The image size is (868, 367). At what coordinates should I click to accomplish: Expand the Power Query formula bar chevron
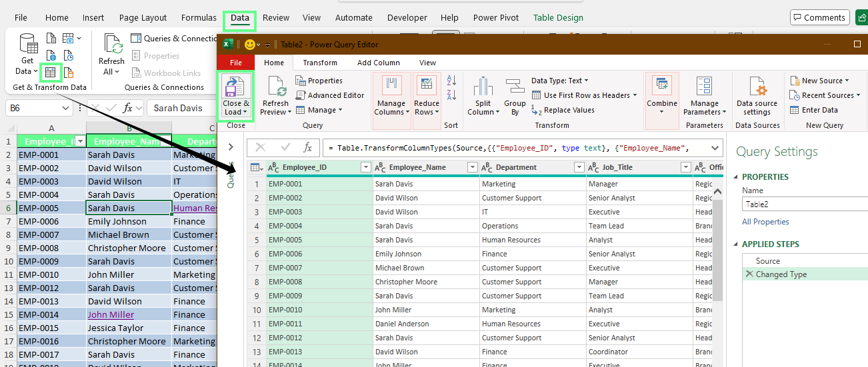tap(715, 147)
